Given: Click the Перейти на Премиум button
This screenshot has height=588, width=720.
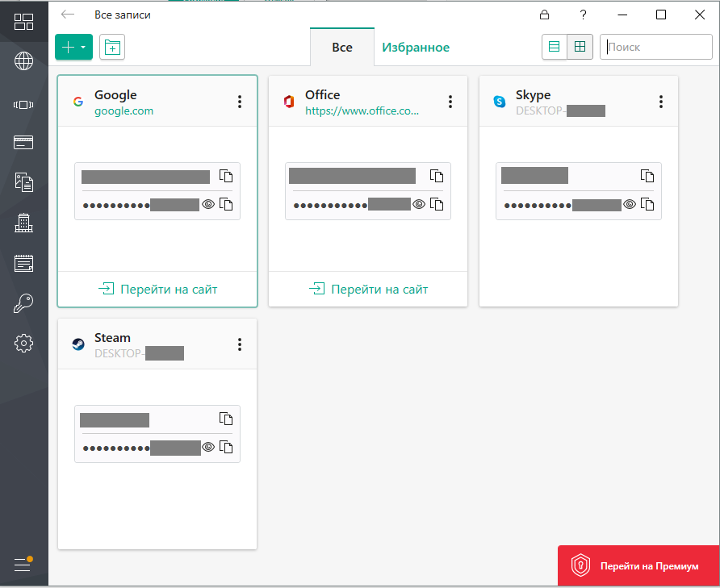Looking at the screenshot, I should pyautogui.click(x=638, y=565).
